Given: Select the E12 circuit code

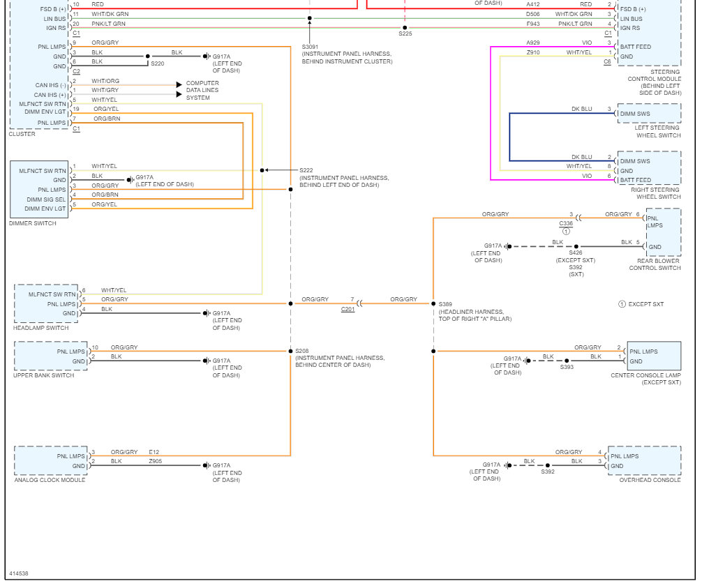Looking at the screenshot, I should (x=154, y=453).
